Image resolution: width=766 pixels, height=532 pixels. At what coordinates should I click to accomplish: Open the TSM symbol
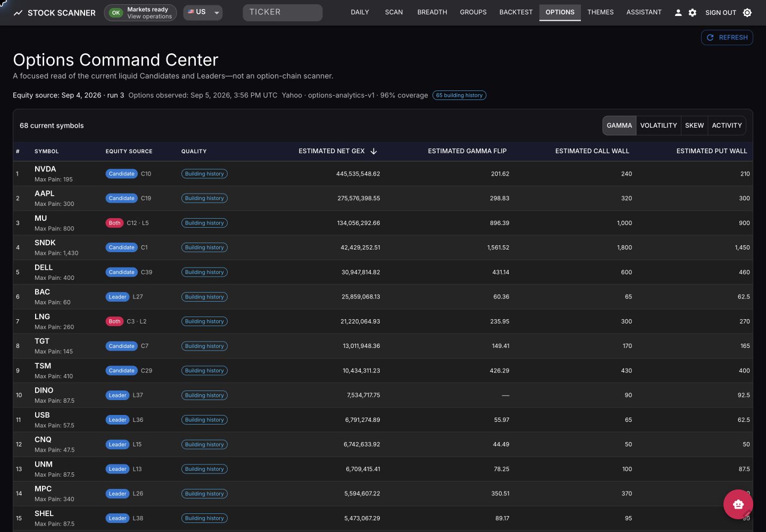(43, 366)
